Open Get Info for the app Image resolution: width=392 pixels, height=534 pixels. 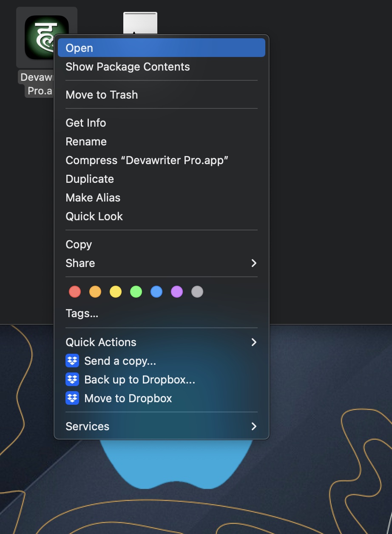[162, 123]
